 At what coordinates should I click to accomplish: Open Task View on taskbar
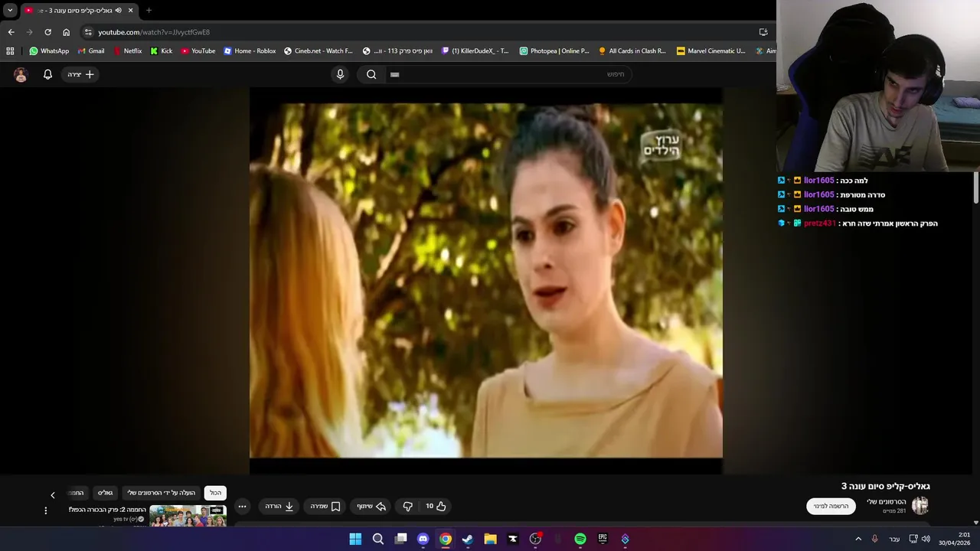[x=400, y=539]
